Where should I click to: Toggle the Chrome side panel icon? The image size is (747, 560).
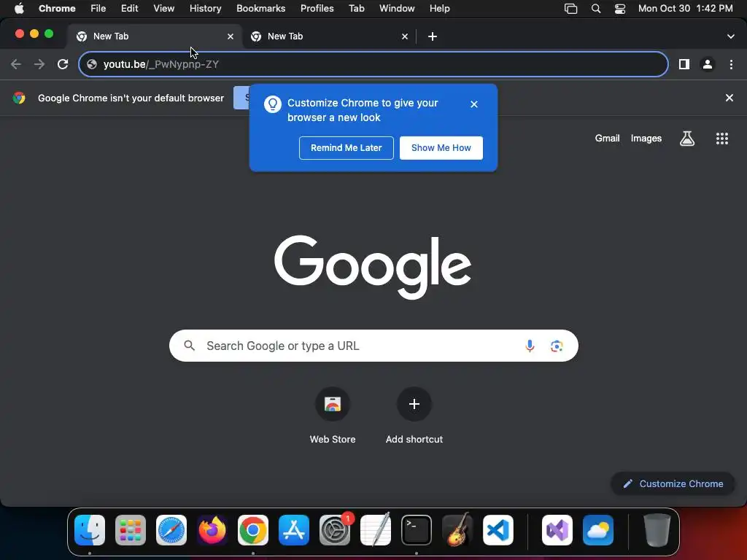(684, 64)
